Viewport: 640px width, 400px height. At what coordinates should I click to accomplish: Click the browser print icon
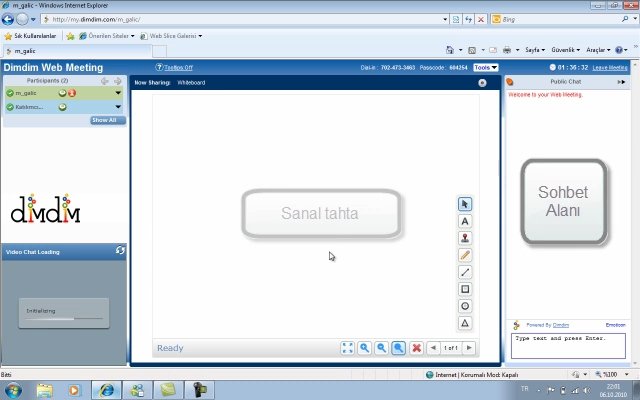(507, 50)
